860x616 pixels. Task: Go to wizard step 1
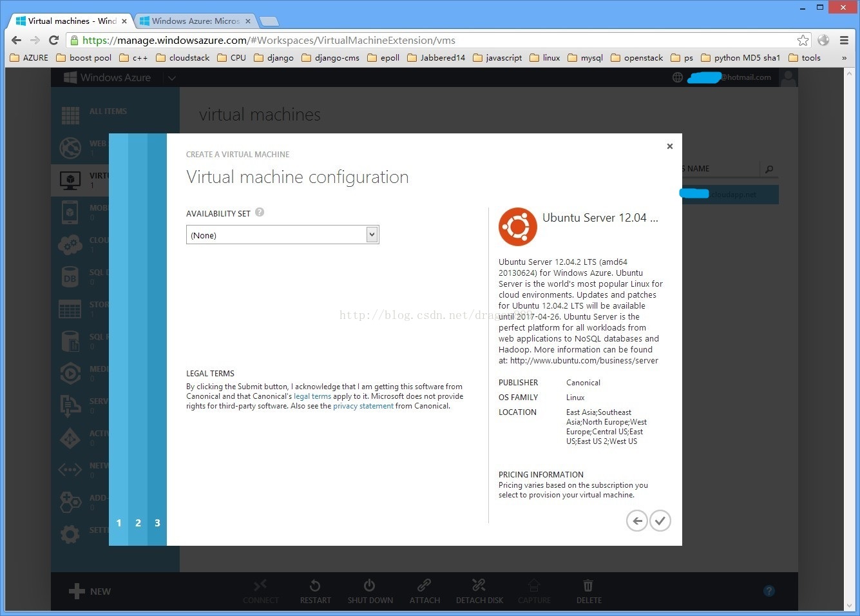pos(119,523)
